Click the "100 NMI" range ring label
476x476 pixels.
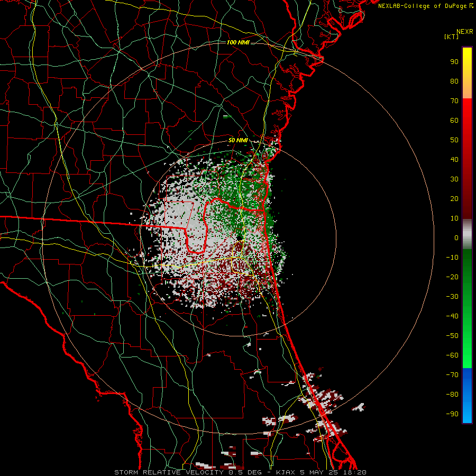(x=238, y=42)
